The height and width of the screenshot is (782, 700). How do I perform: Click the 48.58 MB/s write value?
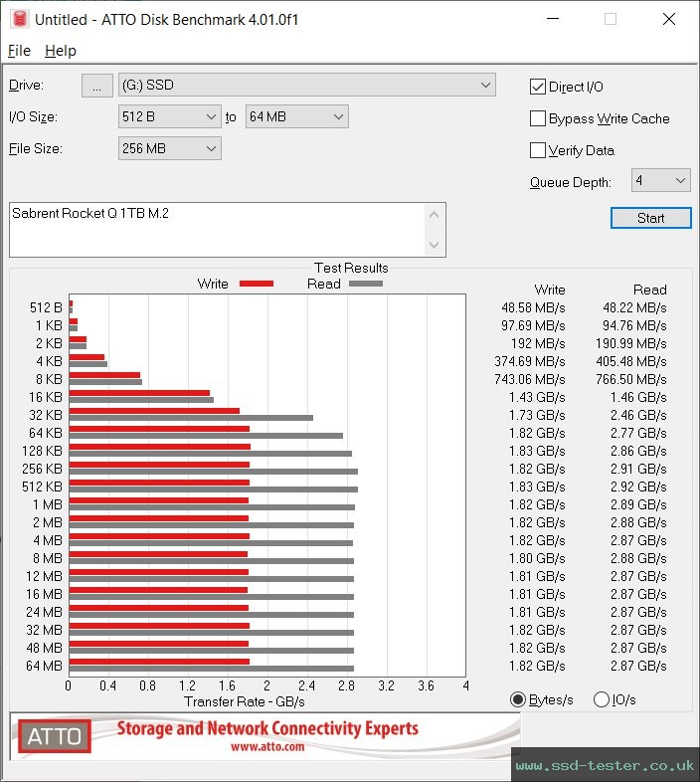click(533, 307)
